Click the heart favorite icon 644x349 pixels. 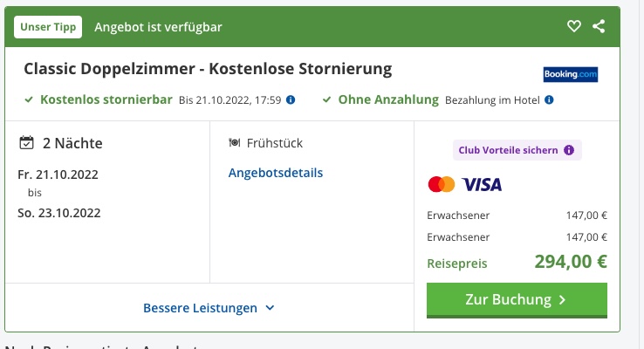[x=573, y=27]
